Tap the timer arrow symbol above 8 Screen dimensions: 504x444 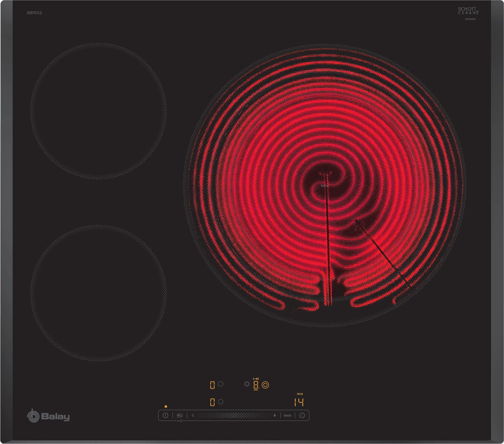256,379
